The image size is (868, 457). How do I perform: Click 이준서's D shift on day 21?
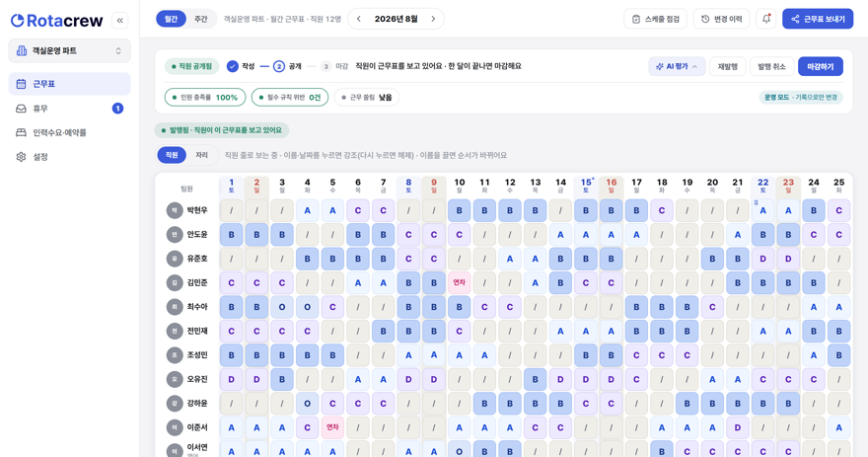click(x=738, y=427)
